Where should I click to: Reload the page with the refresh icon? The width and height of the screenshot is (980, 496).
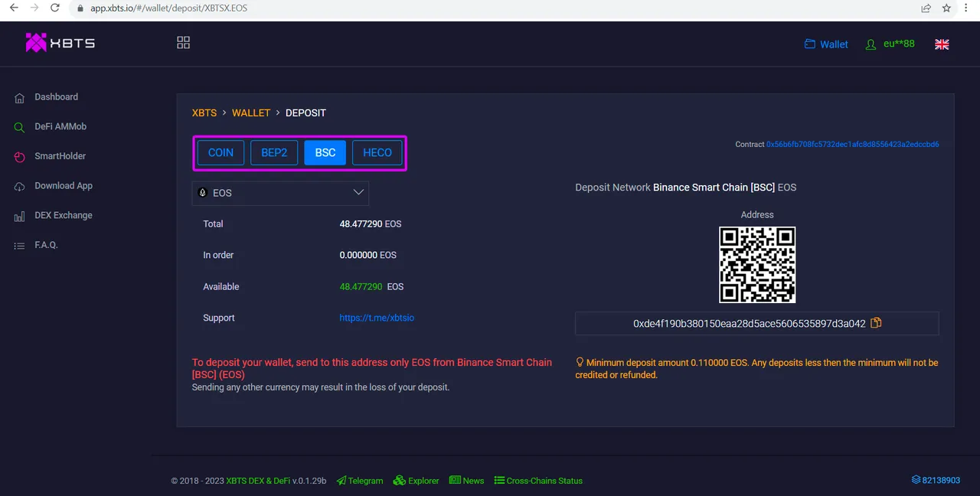tap(54, 8)
